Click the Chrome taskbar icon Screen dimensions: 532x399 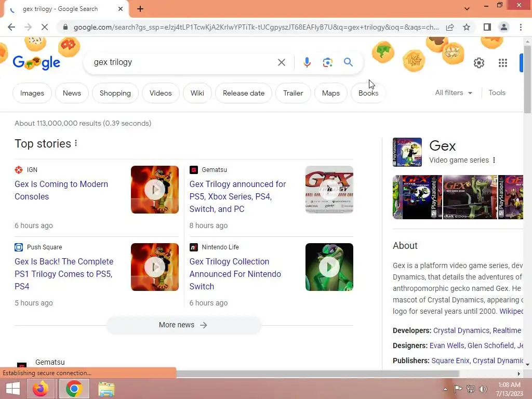pos(74,389)
